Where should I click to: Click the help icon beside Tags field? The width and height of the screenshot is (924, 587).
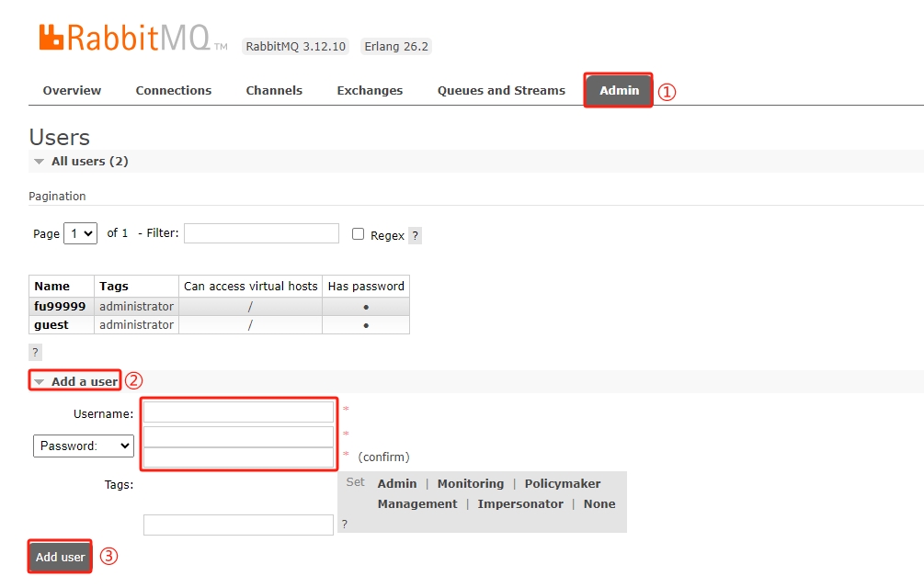[x=344, y=525]
